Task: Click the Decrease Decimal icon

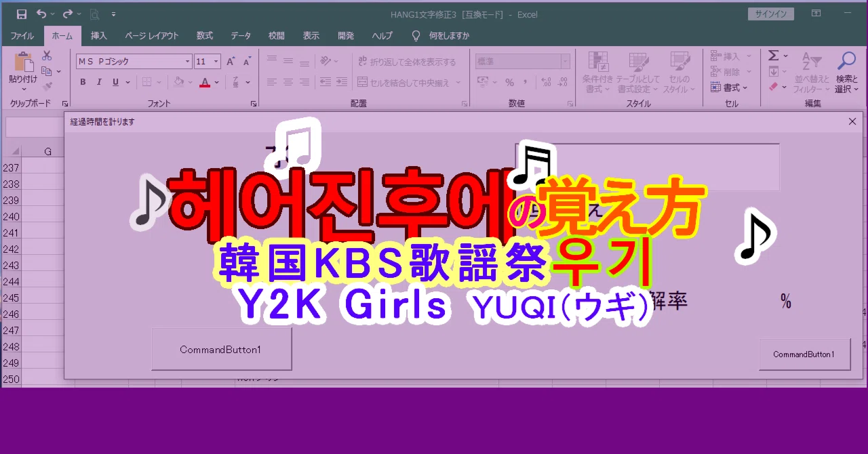Action: 562,82
